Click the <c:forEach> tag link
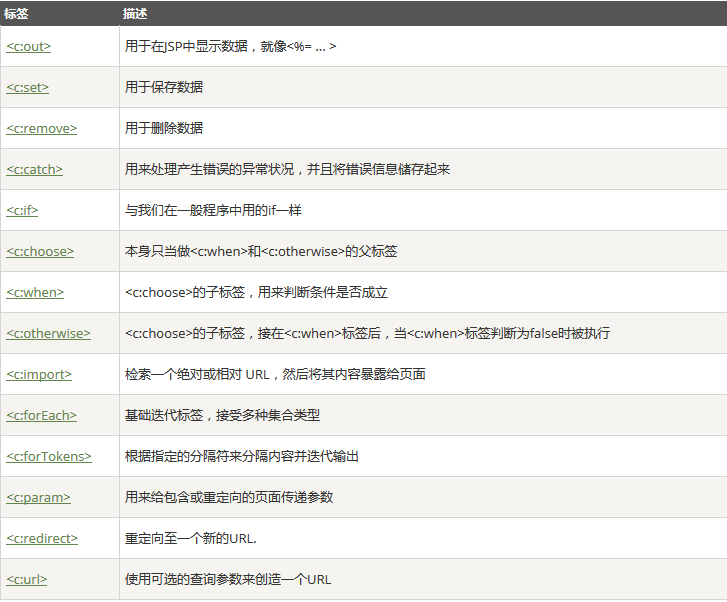Viewport: 727px width, 602px height. (x=41, y=415)
